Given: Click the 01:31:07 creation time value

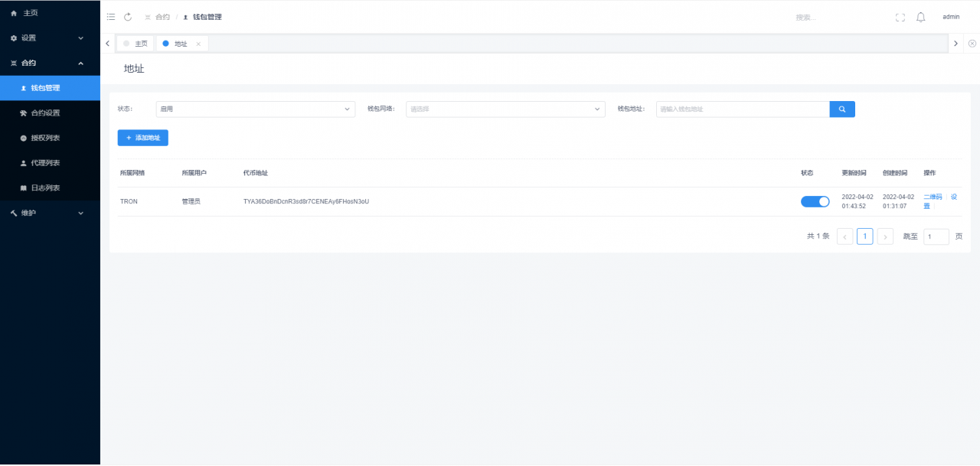Looking at the screenshot, I should (x=894, y=207).
